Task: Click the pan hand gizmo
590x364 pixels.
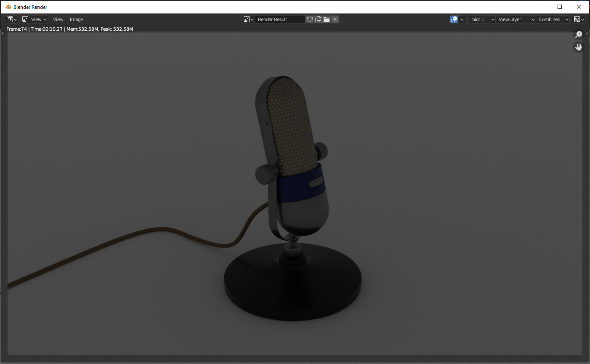Action: [579, 47]
